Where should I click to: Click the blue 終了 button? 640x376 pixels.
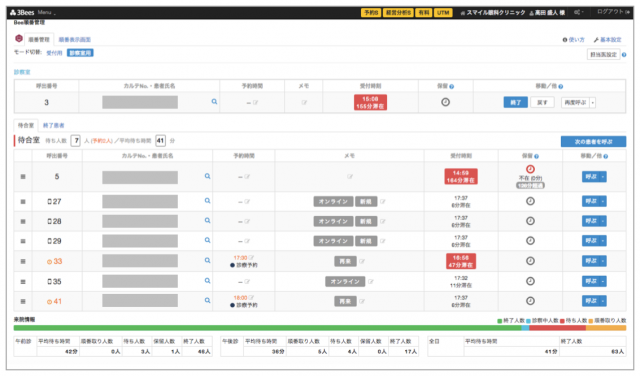(515, 102)
